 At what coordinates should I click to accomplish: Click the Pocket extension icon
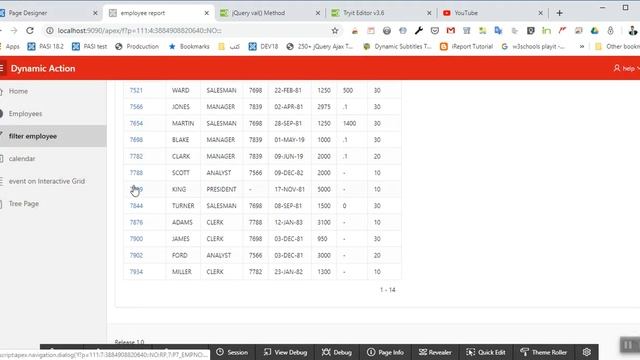[x=435, y=31]
